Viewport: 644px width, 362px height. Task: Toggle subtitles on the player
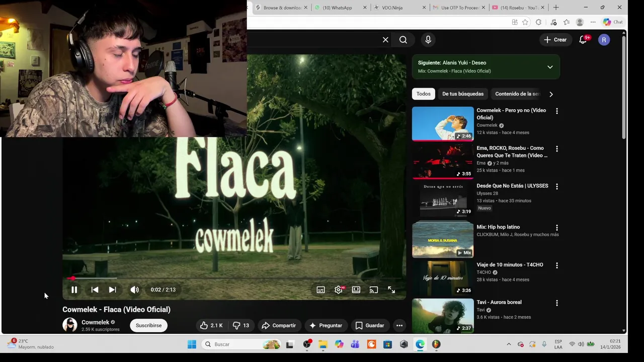click(x=320, y=290)
